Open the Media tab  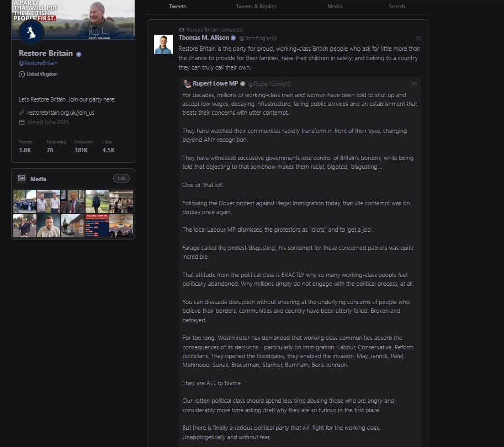coord(335,7)
